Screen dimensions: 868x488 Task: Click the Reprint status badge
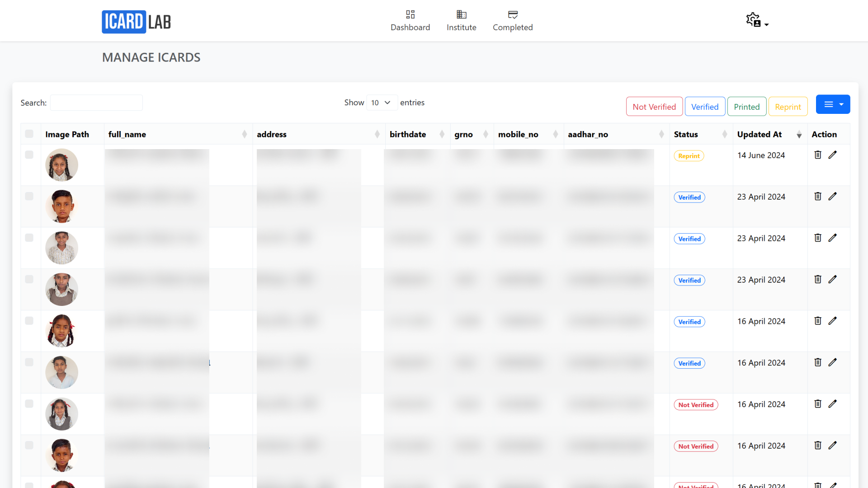coord(689,156)
